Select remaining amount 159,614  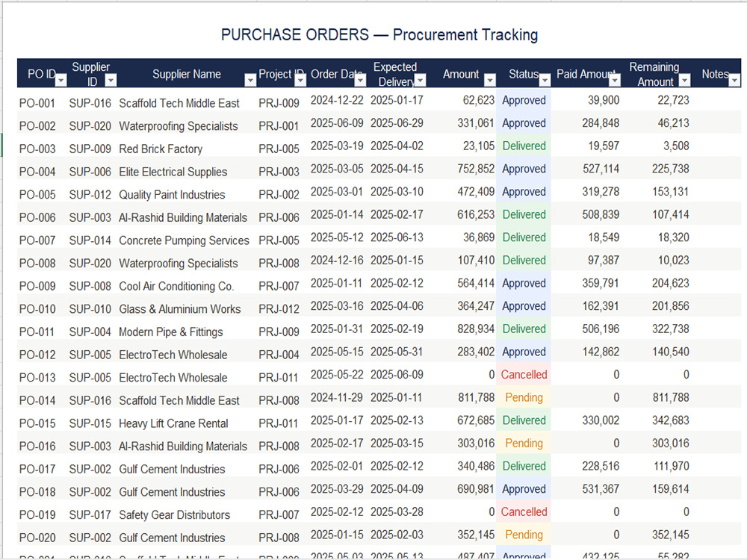pyautogui.click(x=670, y=489)
